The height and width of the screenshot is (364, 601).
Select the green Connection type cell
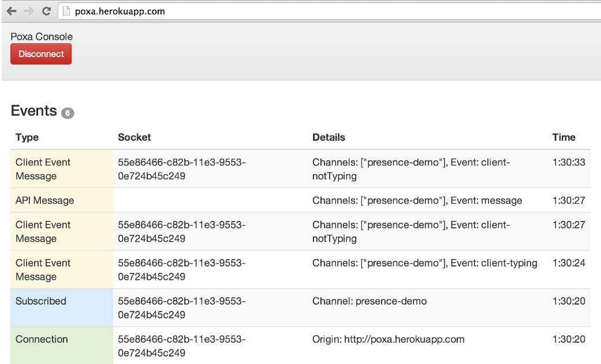(x=62, y=346)
